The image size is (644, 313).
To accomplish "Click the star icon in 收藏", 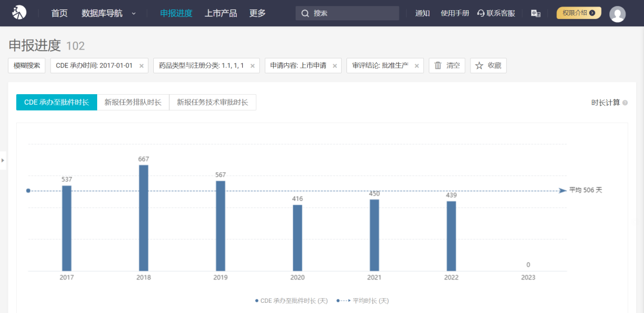I will (x=479, y=66).
